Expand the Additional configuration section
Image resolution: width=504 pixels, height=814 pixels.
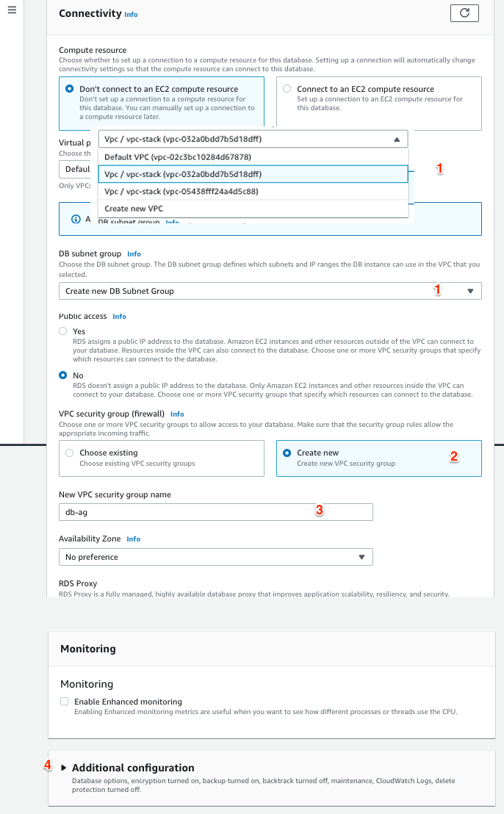click(63, 768)
